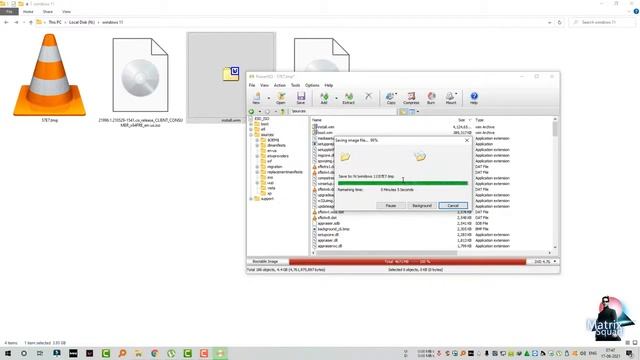Open Explorer address bar history dropdown

click(550, 22)
